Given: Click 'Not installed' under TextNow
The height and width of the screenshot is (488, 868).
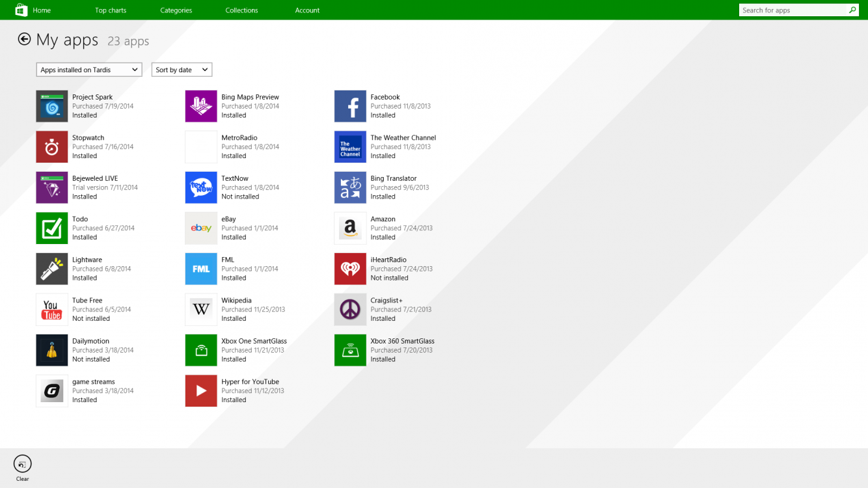Looking at the screenshot, I should [x=240, y=197].
